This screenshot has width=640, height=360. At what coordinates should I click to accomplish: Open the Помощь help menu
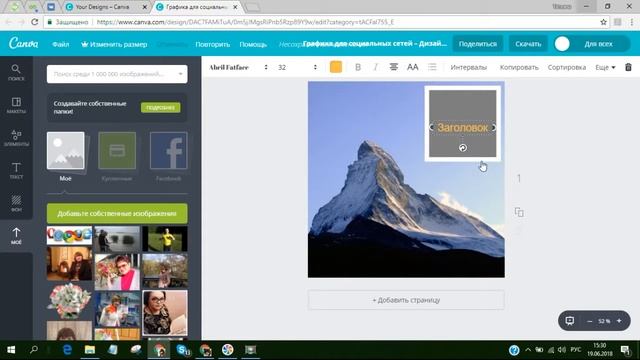[x=253, y=44]
